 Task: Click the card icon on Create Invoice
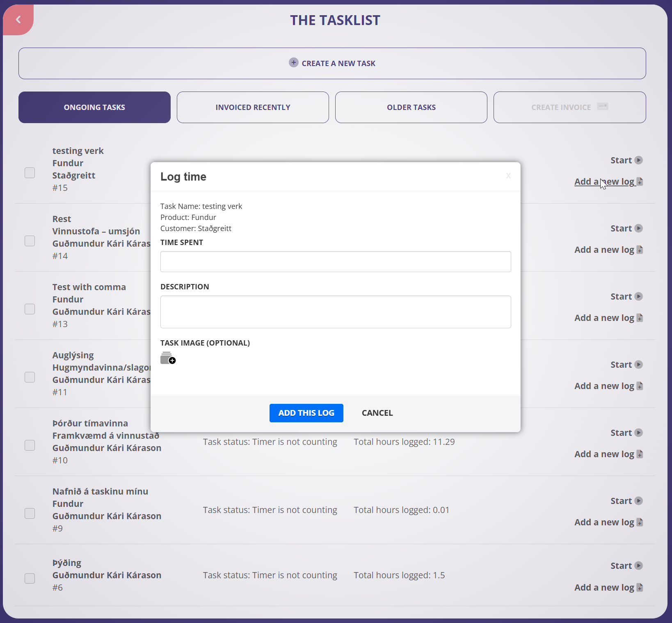(x=602, y=106)
